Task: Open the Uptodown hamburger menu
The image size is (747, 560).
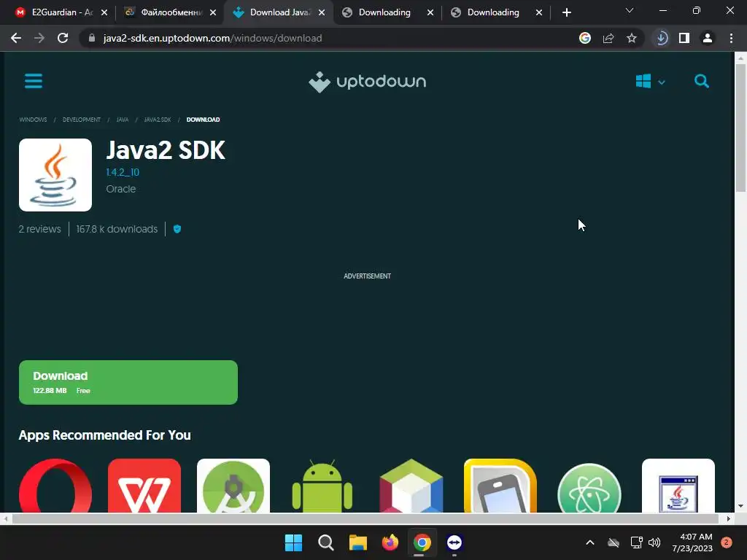Action: [x=34, y=81]
